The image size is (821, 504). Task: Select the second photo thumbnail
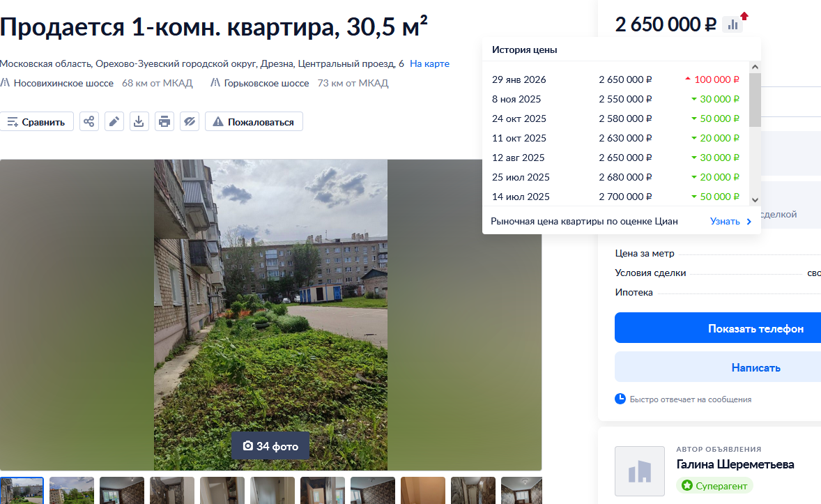72,490
